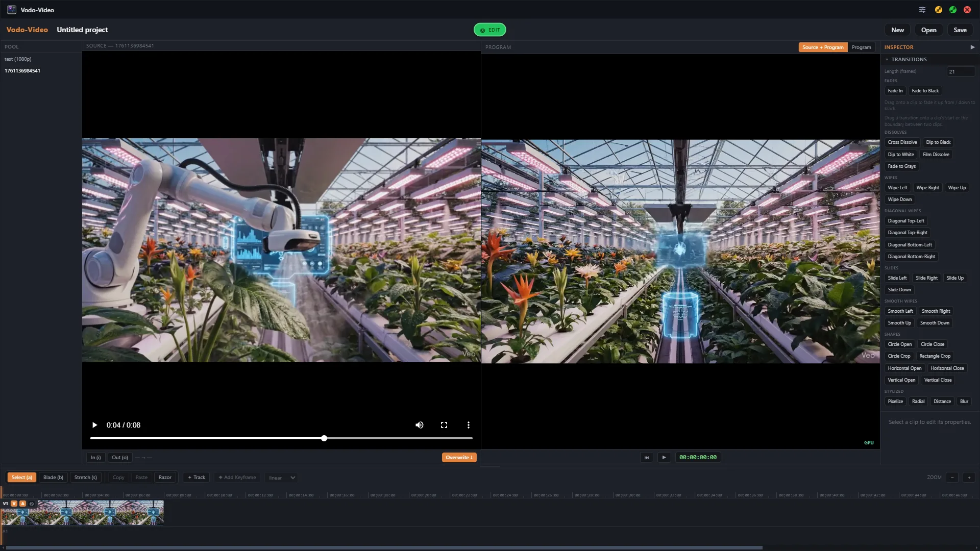Activate the Stretch (s) tool
The image size is (980, 551).
pos(86,478)
